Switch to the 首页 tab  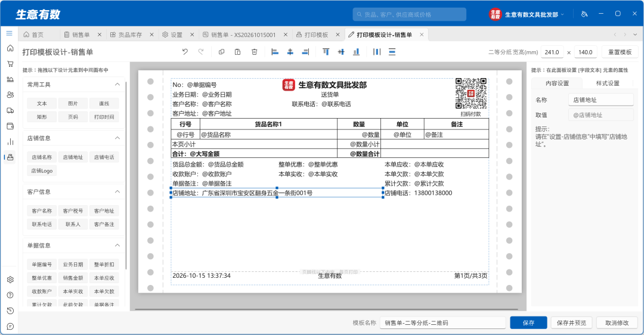click(33, 35)
